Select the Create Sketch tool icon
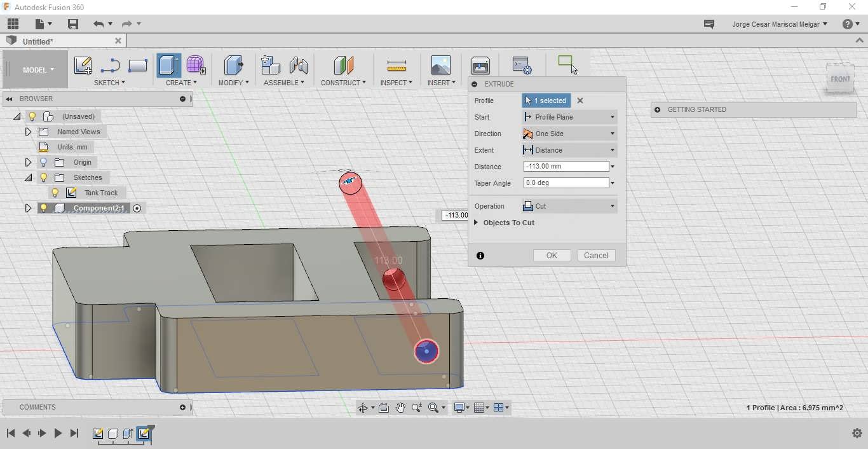The width and height of the screenshot is (868, 449). coord(83,66)
